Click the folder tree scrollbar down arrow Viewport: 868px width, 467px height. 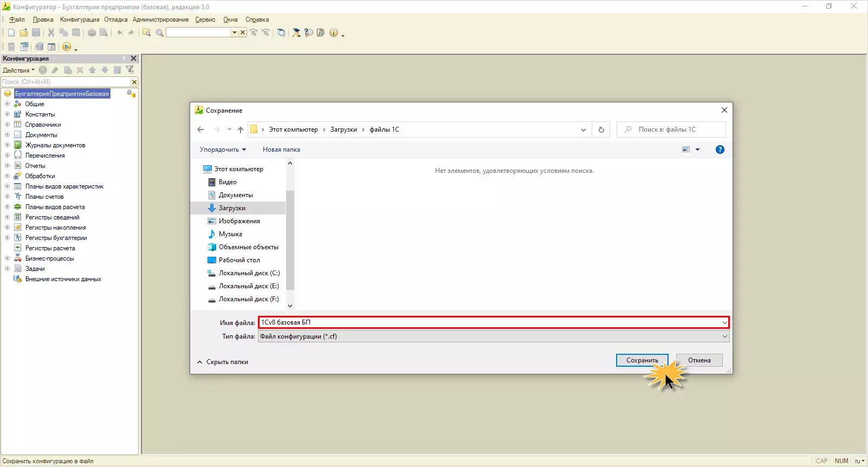tap(290, 306)
